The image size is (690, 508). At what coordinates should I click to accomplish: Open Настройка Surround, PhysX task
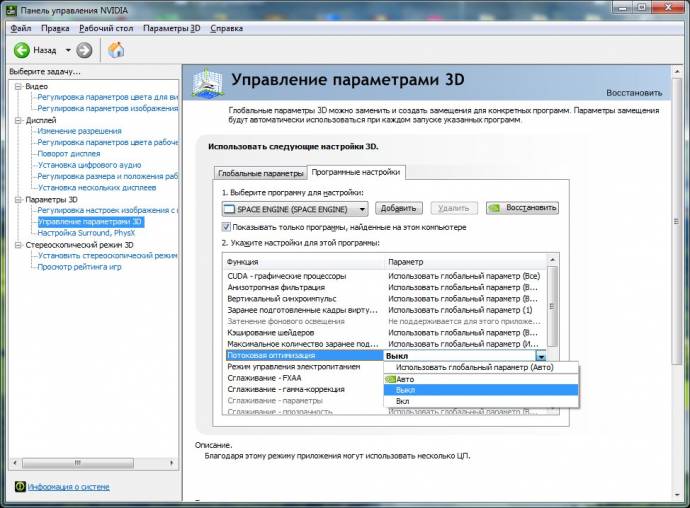86,233
